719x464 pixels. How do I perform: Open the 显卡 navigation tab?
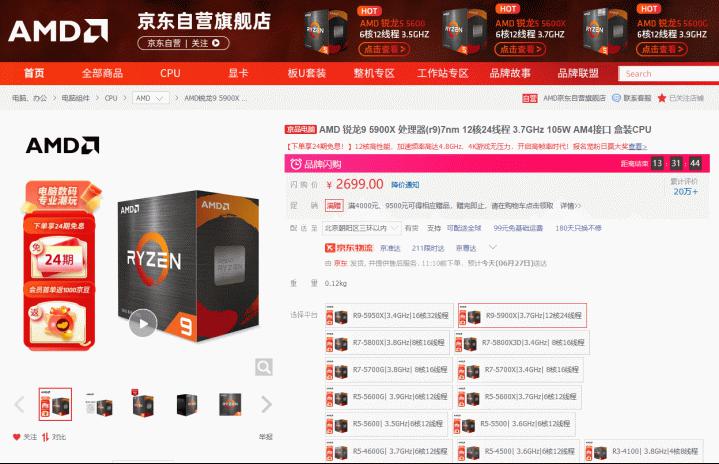tap(238, 73)
